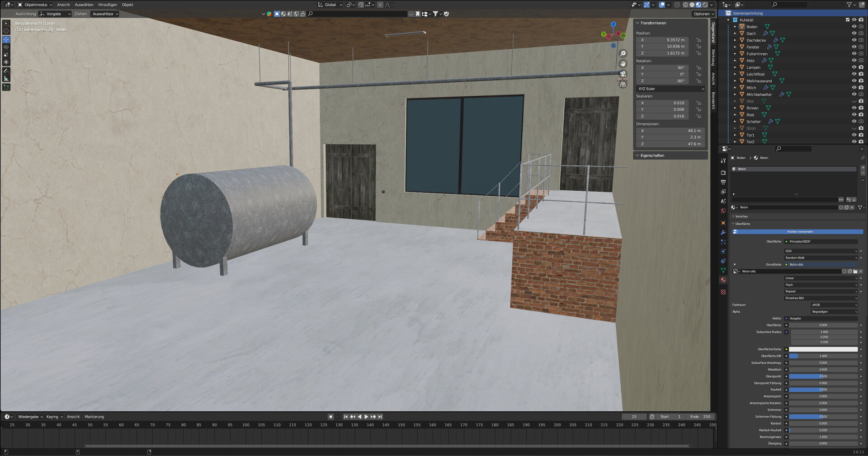
Task: Open the XYZ Euler rotation mode dropdown
Action: (670, 89)
